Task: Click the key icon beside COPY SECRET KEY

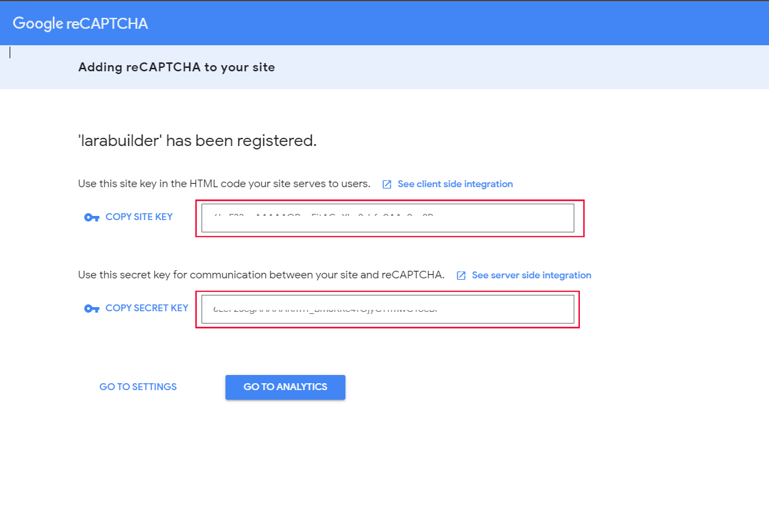Action: 92,309
